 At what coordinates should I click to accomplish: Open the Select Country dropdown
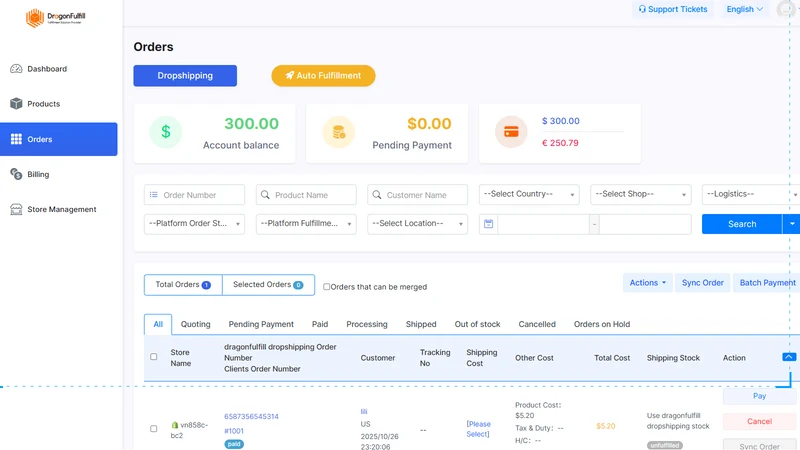click(529, 194)
